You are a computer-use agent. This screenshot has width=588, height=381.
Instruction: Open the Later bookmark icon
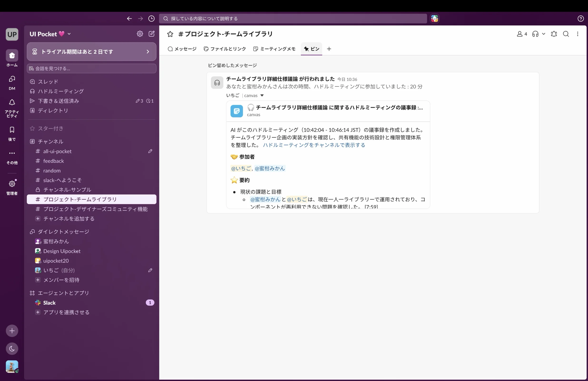[x=12, y=134]
